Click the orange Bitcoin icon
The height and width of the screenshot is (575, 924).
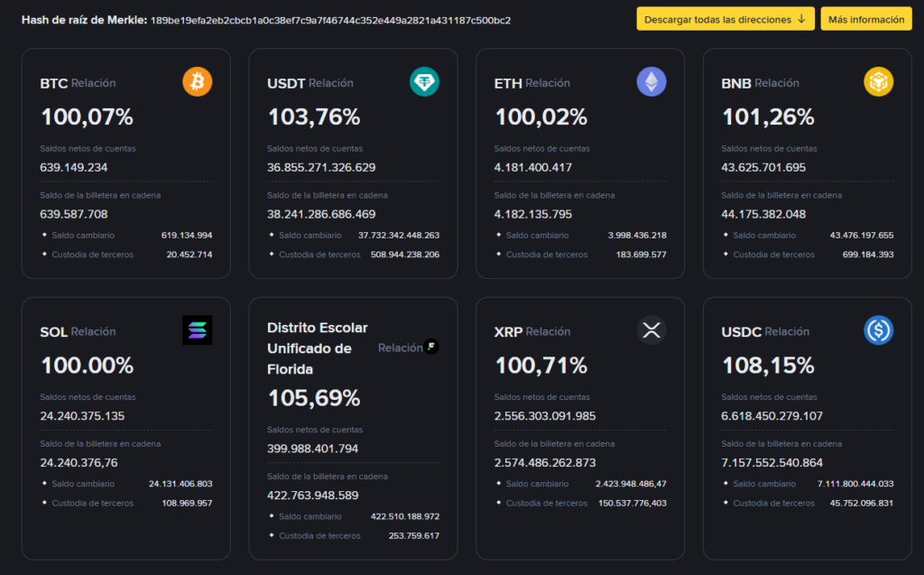(x=197, y=81)
